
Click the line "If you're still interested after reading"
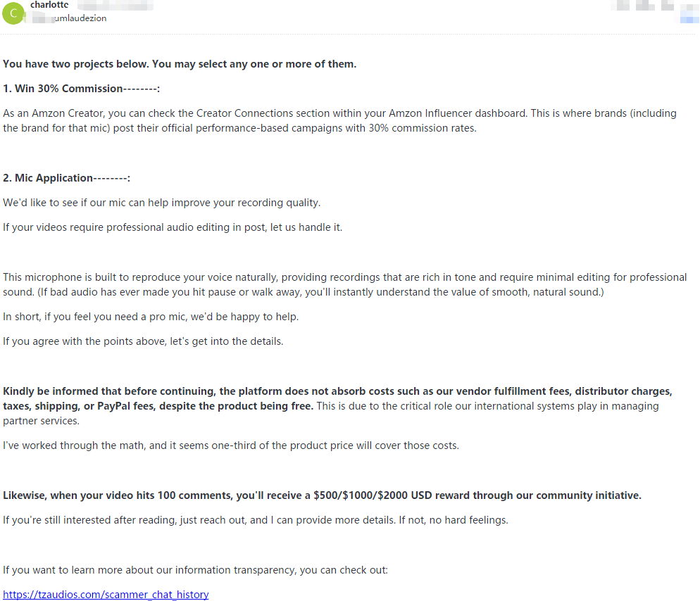click(255, 520)
